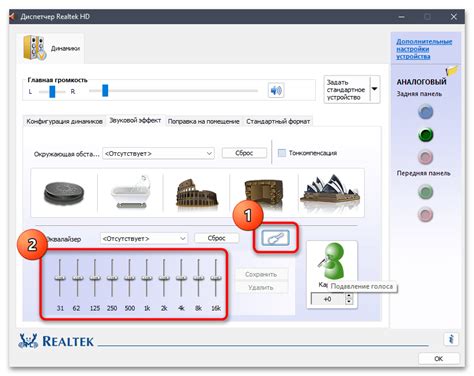Select the Colosseum environment icon
Viewport: 474px width, 376px height.
(x=197, y=192)
